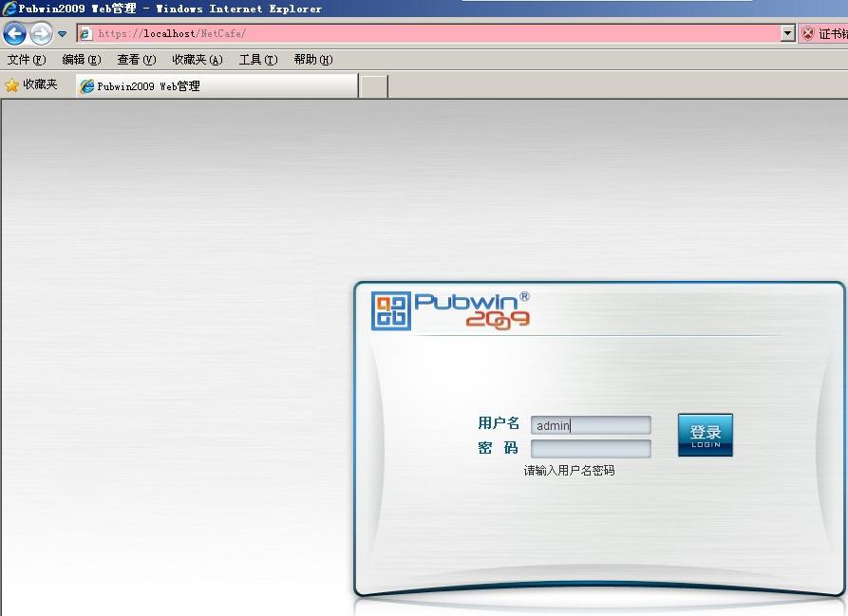Screen dimensions: 848x616
Task: Open the 查看(V) menu
Action: 137,60
